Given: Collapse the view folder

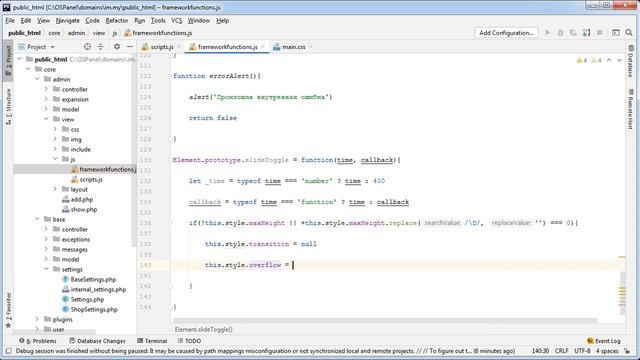Looking at the screenshot, I should coord(46,119).
